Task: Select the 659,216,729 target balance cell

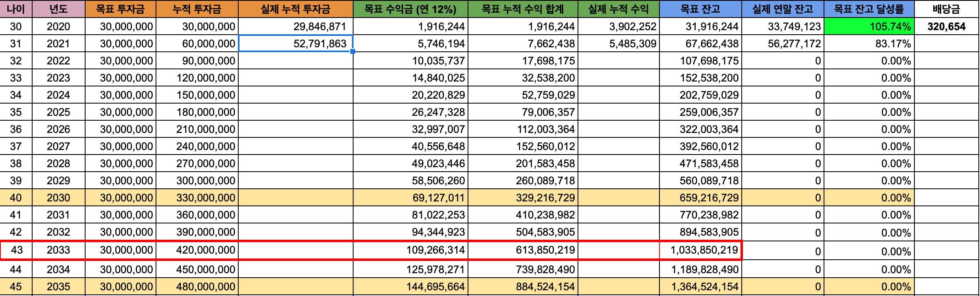Action: (701, 198)
